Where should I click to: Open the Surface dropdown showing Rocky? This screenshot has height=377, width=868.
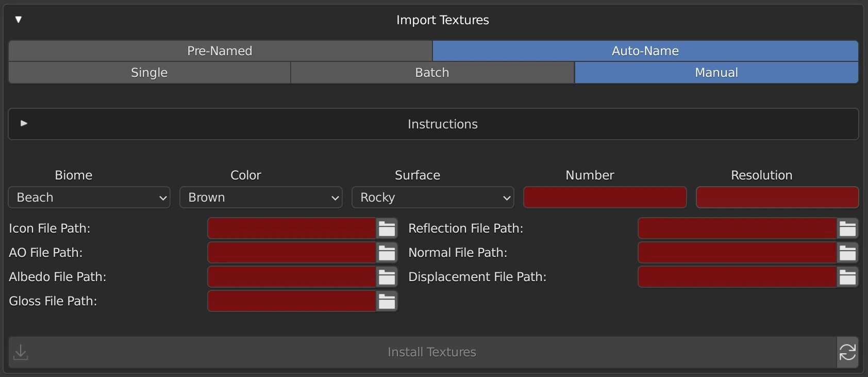(x=432, y=198)
